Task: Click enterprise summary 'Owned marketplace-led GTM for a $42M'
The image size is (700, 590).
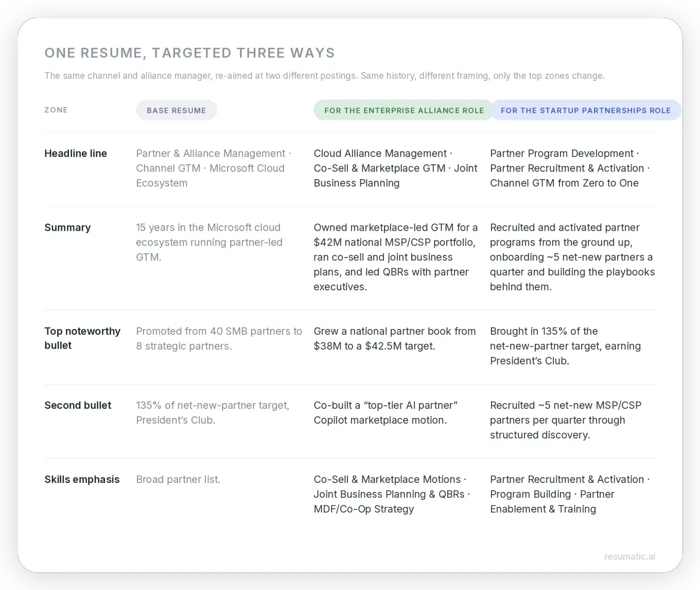Action: 395,257
